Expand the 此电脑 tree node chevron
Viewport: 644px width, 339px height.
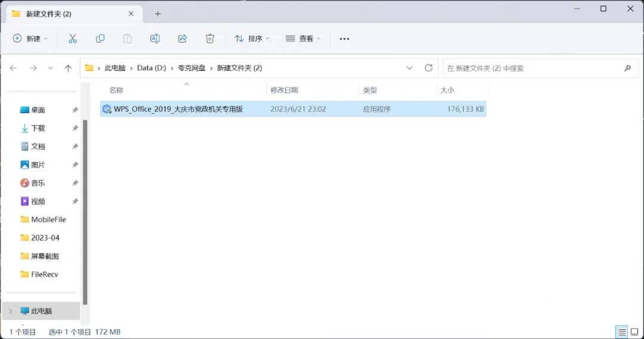tap(11, 311)
